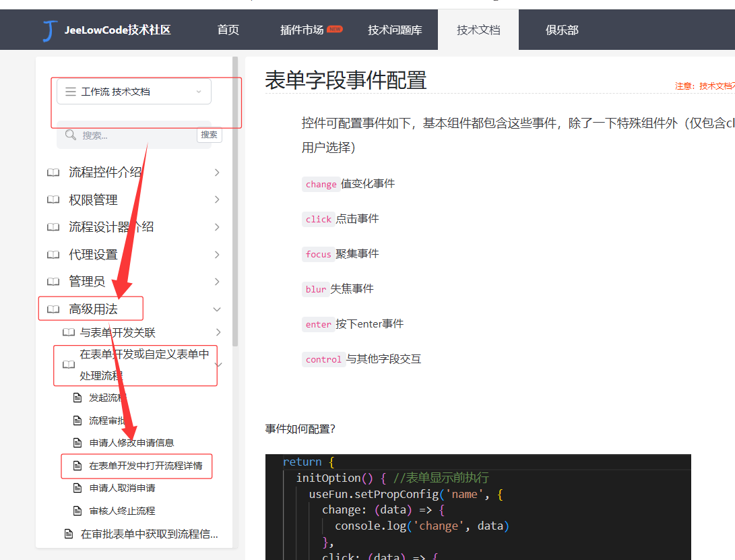This screenshot has height=560, width=735.
Task: Focus the 搜索 text input field
Action: (x=135, y=135)
